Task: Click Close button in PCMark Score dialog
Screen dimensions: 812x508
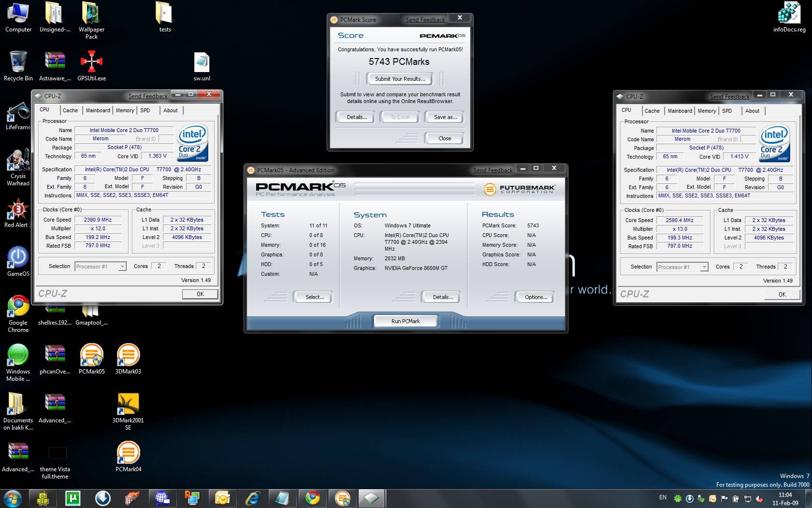Action: pyautogui.click(x=445, y=138)
